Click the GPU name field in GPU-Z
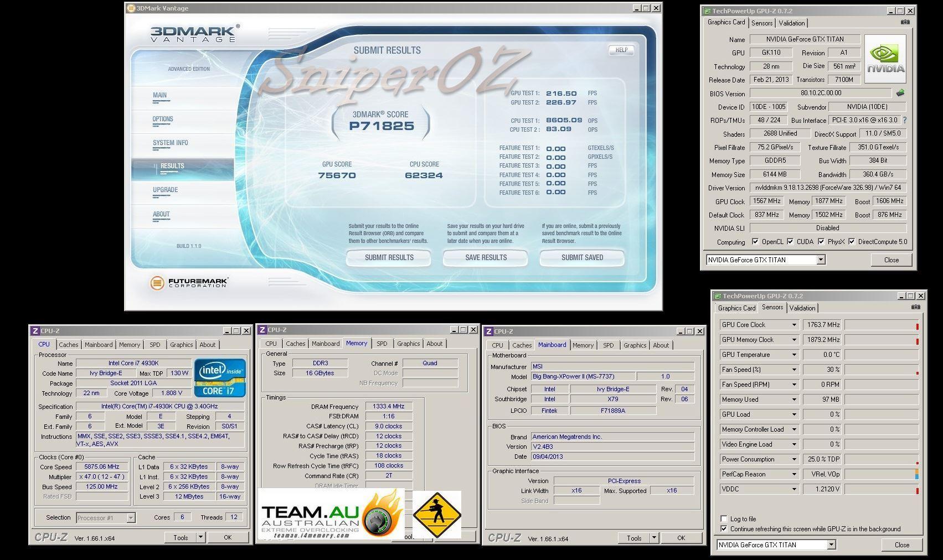This screenshot has height=560, width=943. click(x=805, y=39)
